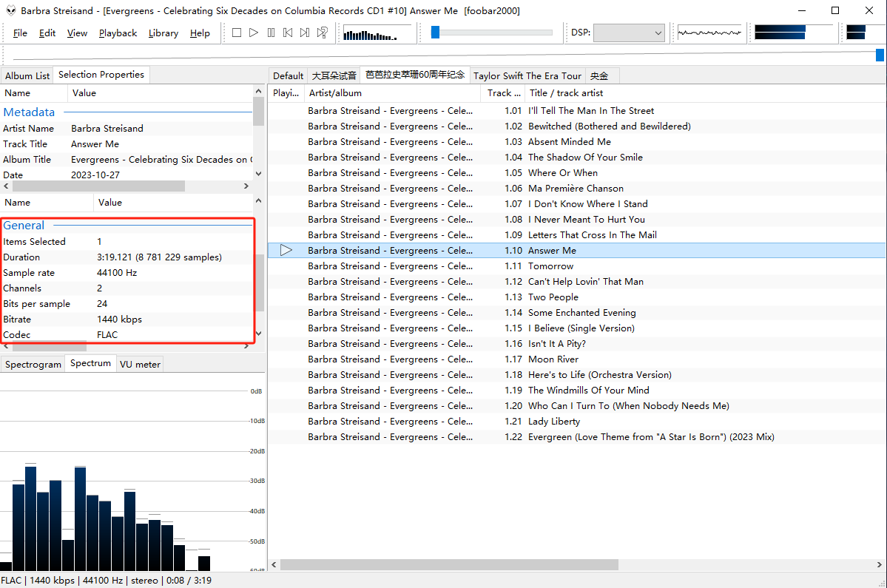Switch to the Default playlist tab
This screenshot has height=588, width=887.
pyautogui.click(x=288, y=75)
